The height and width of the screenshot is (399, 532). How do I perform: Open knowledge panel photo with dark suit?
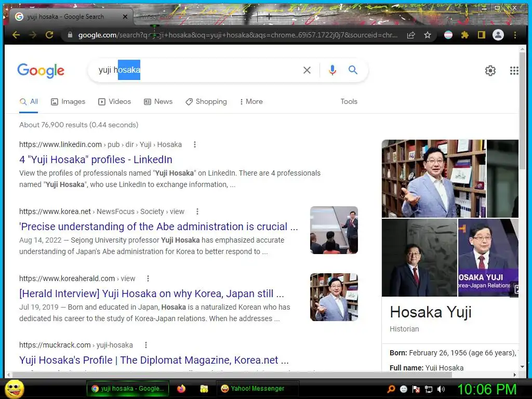coord(419,258)
